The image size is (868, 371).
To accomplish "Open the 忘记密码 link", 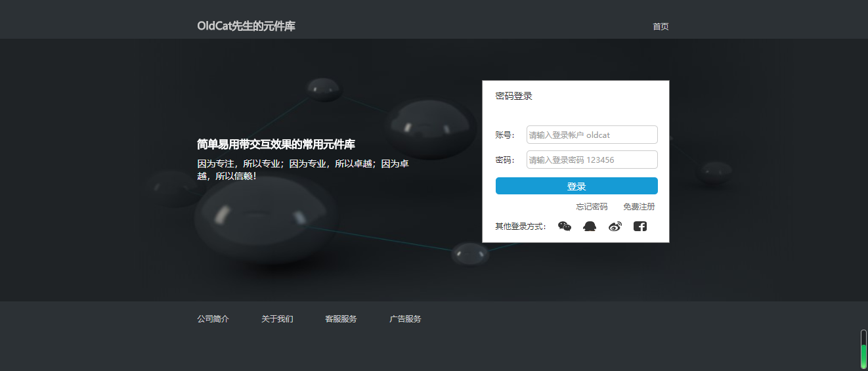I will 592,207.
